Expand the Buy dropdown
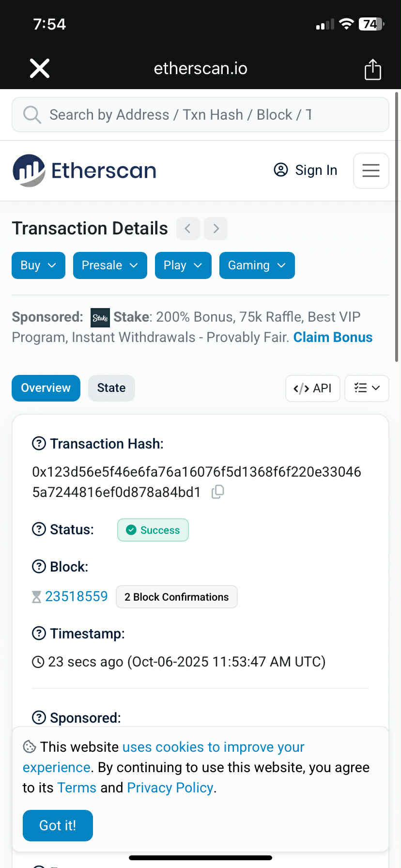 [38, 265]
